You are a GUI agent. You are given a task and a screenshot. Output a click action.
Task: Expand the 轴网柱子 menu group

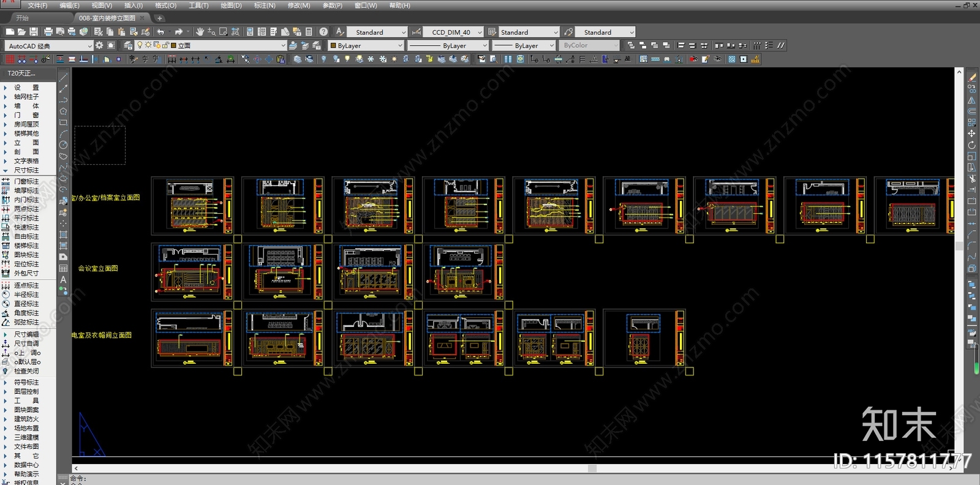(x=26, y=97)
